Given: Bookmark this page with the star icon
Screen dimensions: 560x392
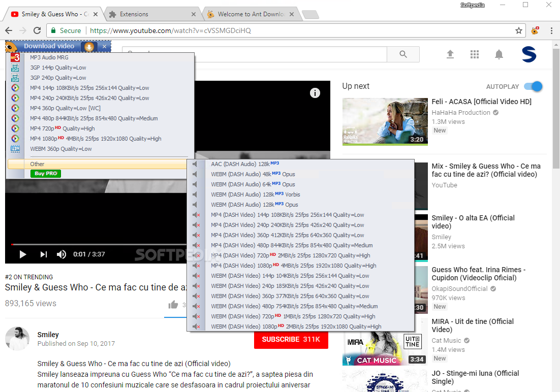Looking at the screenshot, I should 518,30.
